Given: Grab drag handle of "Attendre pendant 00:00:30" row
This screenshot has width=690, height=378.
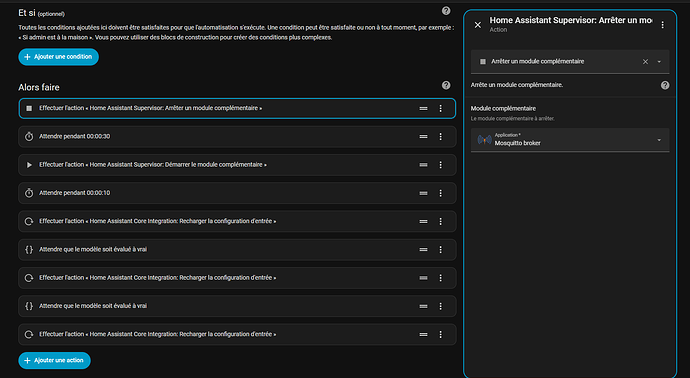Looking at the screenshot, I should coord(423,137).
